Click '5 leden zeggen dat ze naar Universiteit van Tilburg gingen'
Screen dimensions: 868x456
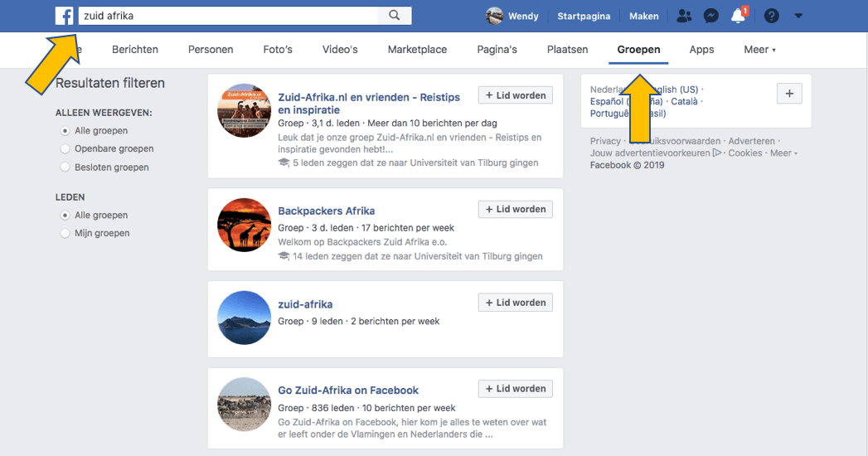[415, 163]
